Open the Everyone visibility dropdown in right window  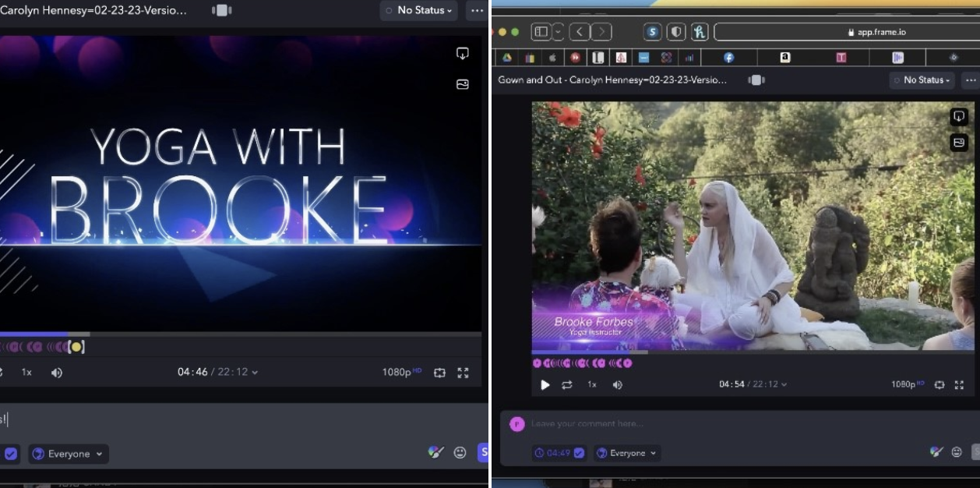627,453
